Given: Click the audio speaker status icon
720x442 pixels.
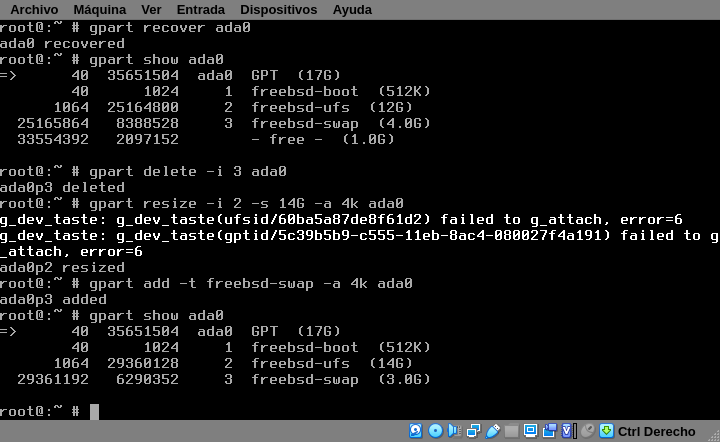Looking at the screenshot, I should 454,431.
